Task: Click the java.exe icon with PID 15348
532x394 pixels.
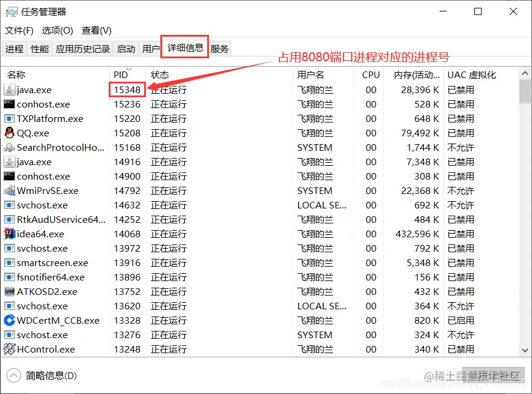Action: click(10, 90)
